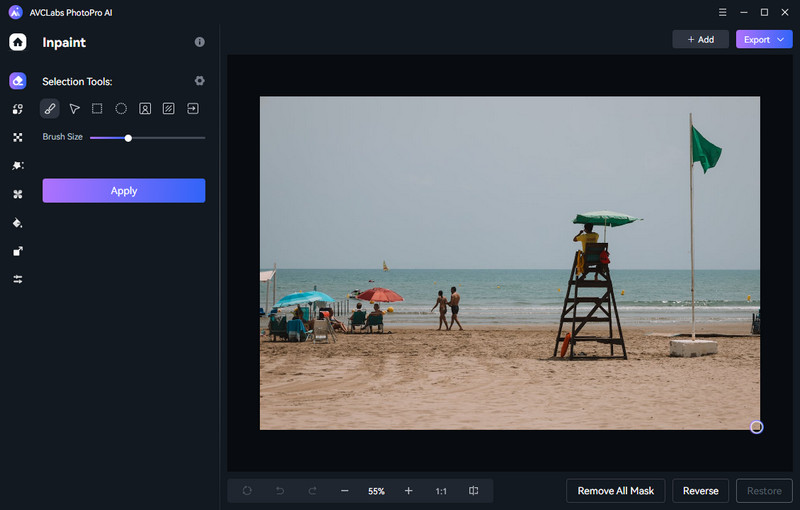Select the polygon lasso selection tool
Viewport: 800px width, 510px height.
point(74,108)
